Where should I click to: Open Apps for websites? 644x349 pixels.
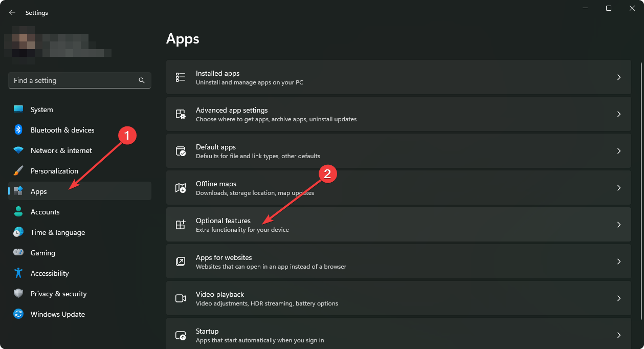point(398,261)
